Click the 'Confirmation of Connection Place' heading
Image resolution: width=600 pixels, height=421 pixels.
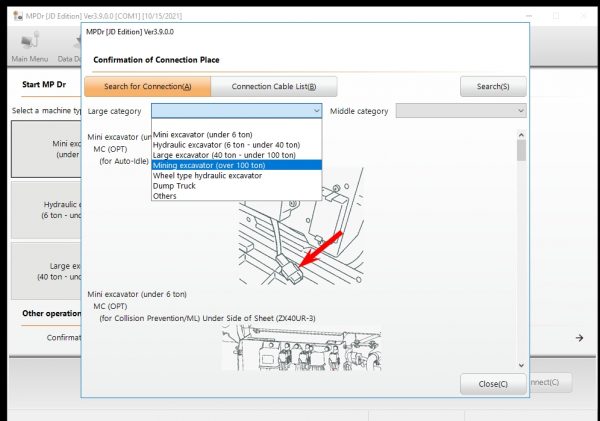(x=156, y=60)
